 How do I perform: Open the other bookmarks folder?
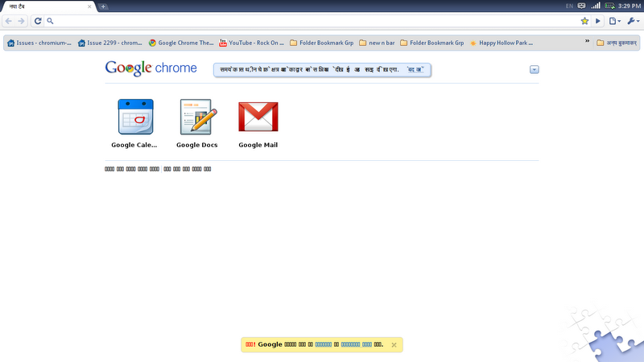pos(617,43)
